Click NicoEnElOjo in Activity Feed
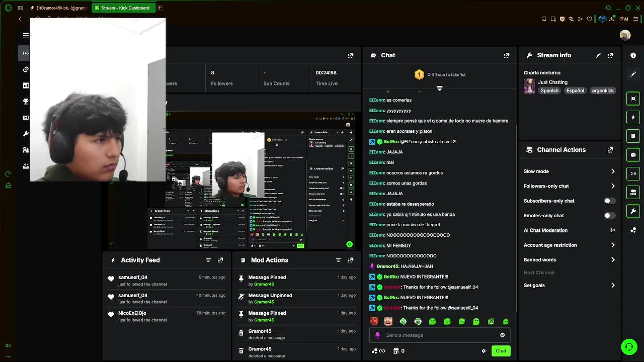The width and height of the screenshot is (644, 362). (x=132, y=313)
